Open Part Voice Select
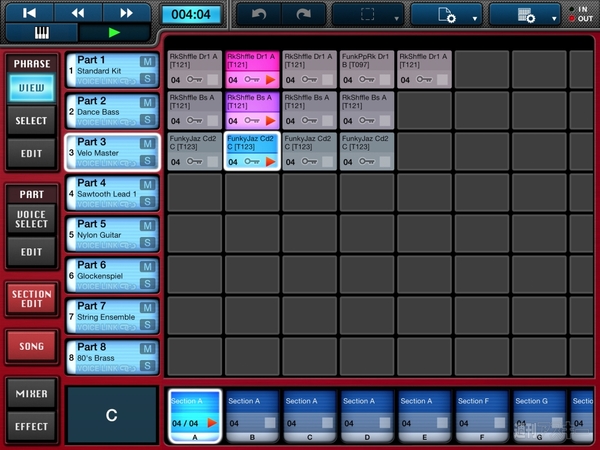The width and height of the screenshot is (600, 450). (x=31, y=219)
